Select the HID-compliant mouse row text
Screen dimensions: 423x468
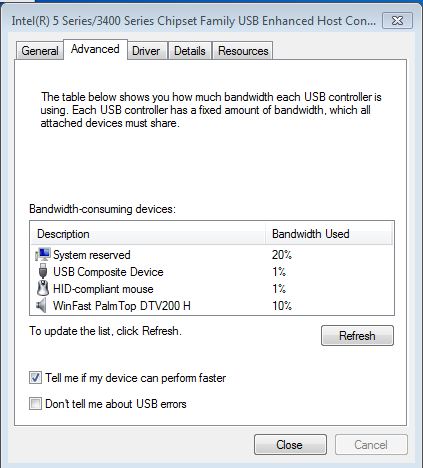103,289
